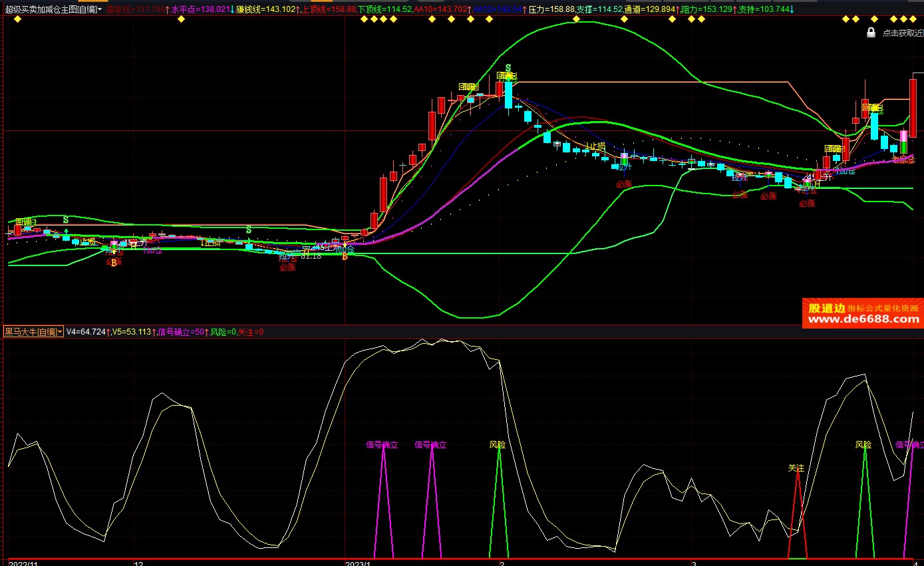Click the 信号确立=50 readout in lower panel

pyautogui.click(x=180, y=331)
